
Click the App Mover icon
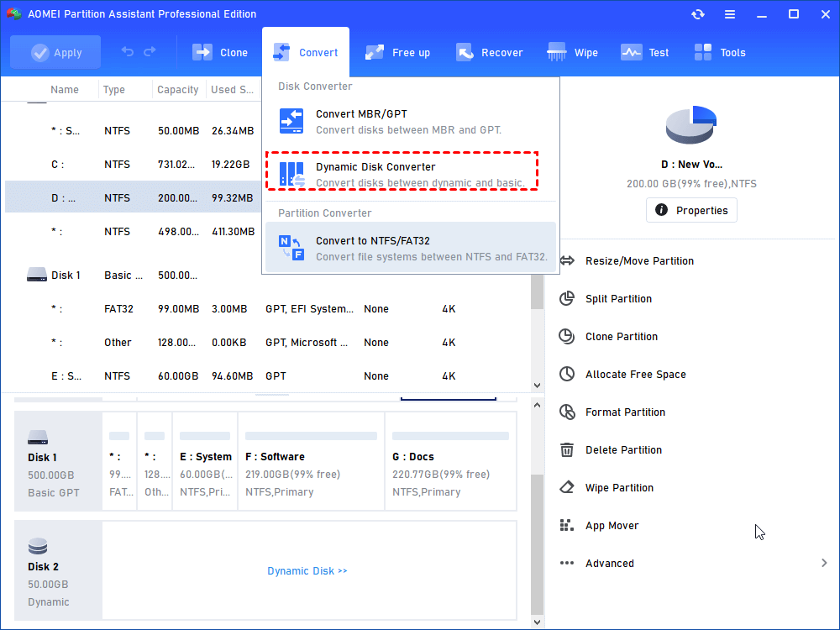[567, 526]
